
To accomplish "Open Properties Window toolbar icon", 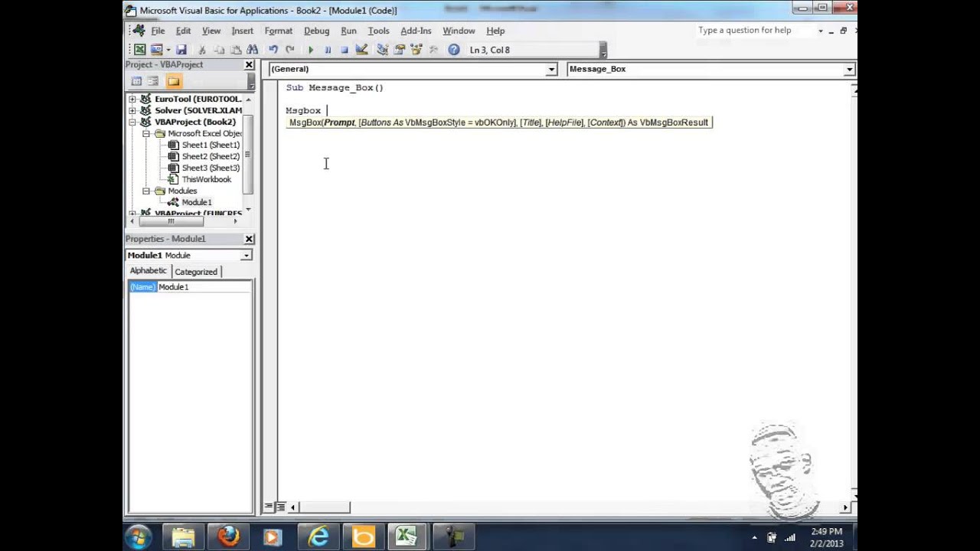I will click(x=399, y=50).
